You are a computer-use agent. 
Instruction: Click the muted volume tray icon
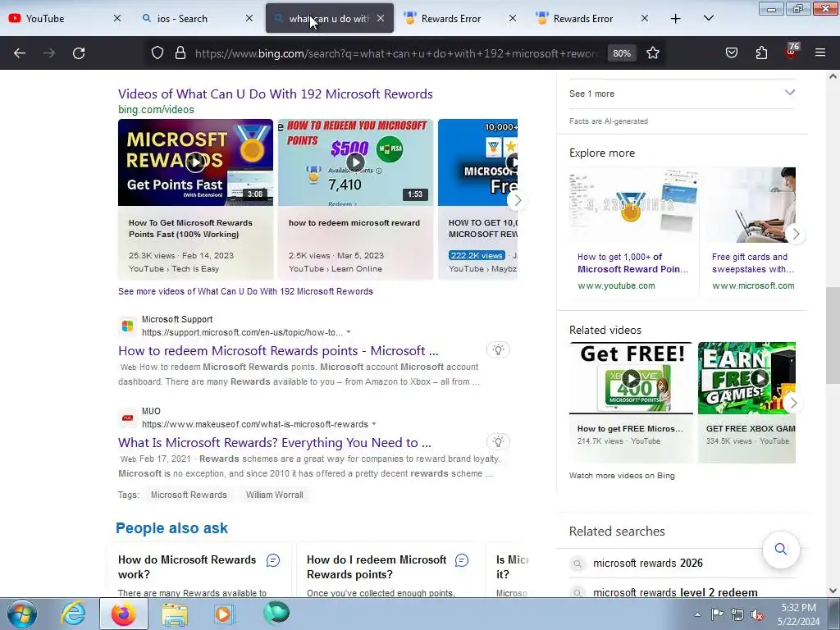757,614
